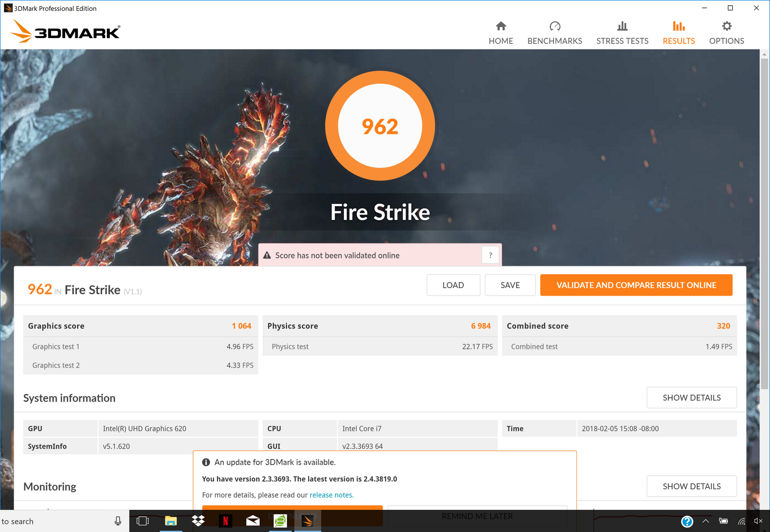
Task: Launch Netflix from the taskbar
Action: 226,521
